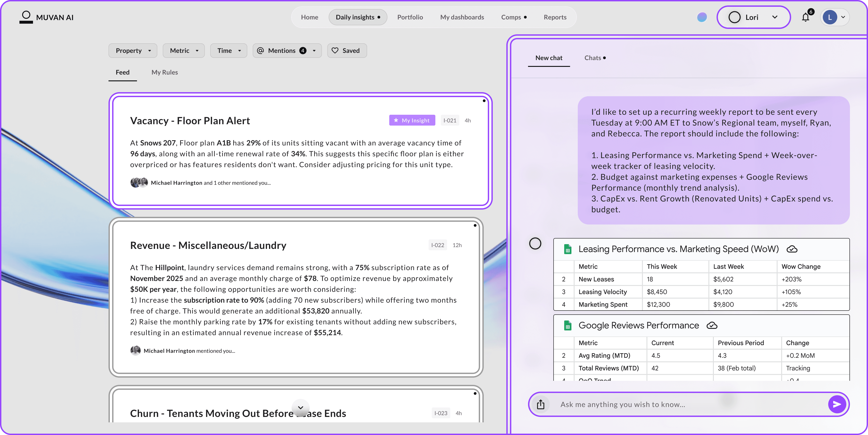The height and width of the screenshot is (435, 868).
Task: Open the Portfolio navigation item
Action: 410,17
